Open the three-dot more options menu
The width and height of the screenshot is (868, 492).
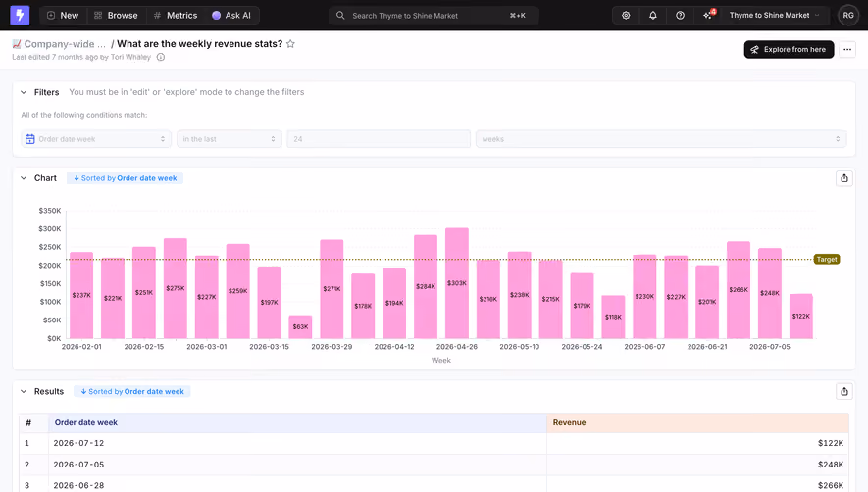click(847, 49)
